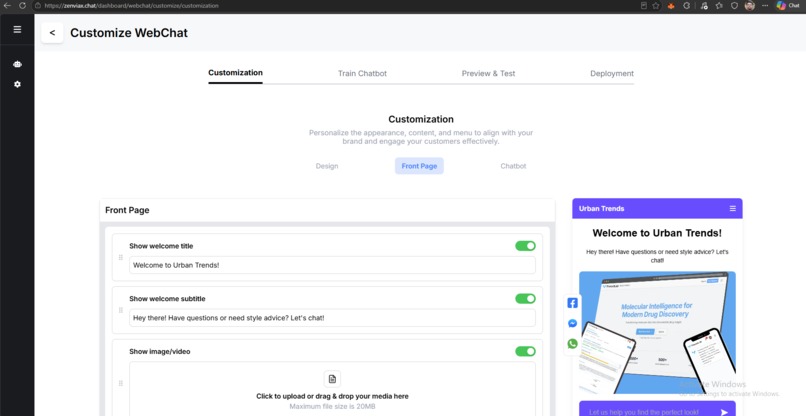Toggle off Show welcome title
The width and height of the screenshot is (806, 416).
click(x=525, y=246)
